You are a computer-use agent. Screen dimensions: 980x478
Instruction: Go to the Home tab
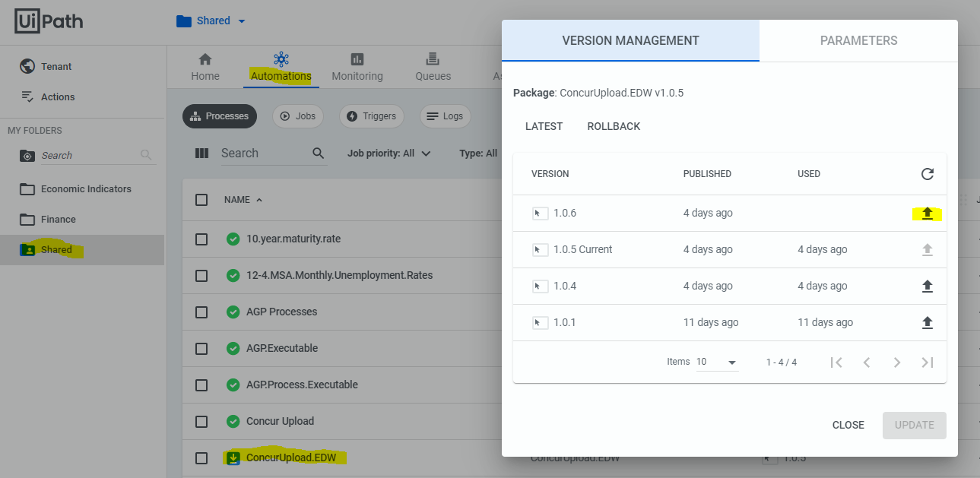[x=205, y=67]
